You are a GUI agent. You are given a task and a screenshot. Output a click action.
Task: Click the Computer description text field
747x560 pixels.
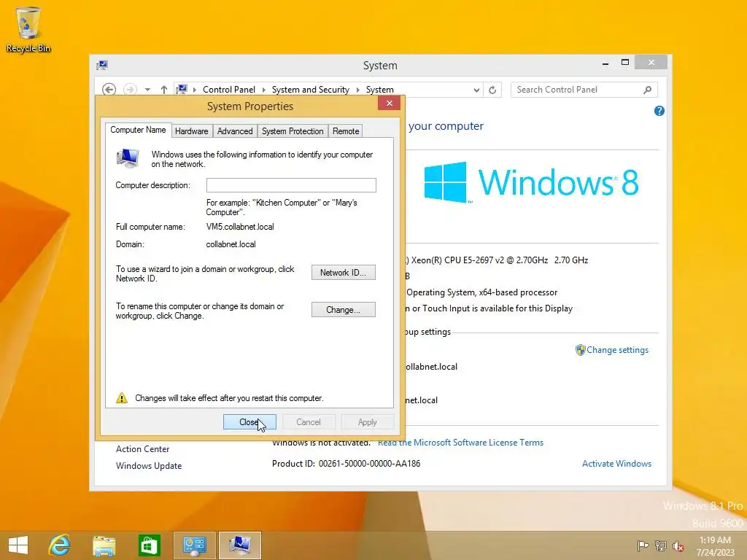click(x=291, y=185)
